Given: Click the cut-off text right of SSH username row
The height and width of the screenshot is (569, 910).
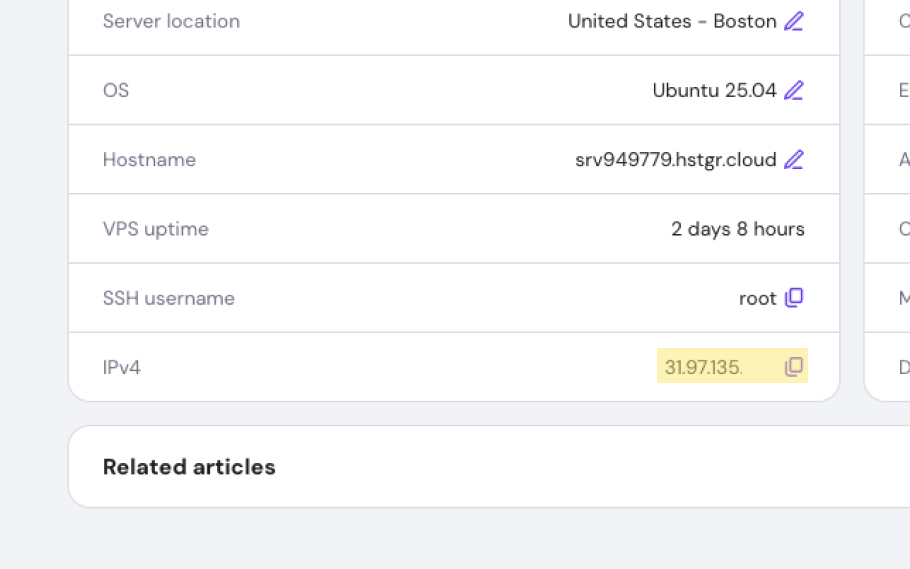Looking at the screenshot, I should coord(904,298).
